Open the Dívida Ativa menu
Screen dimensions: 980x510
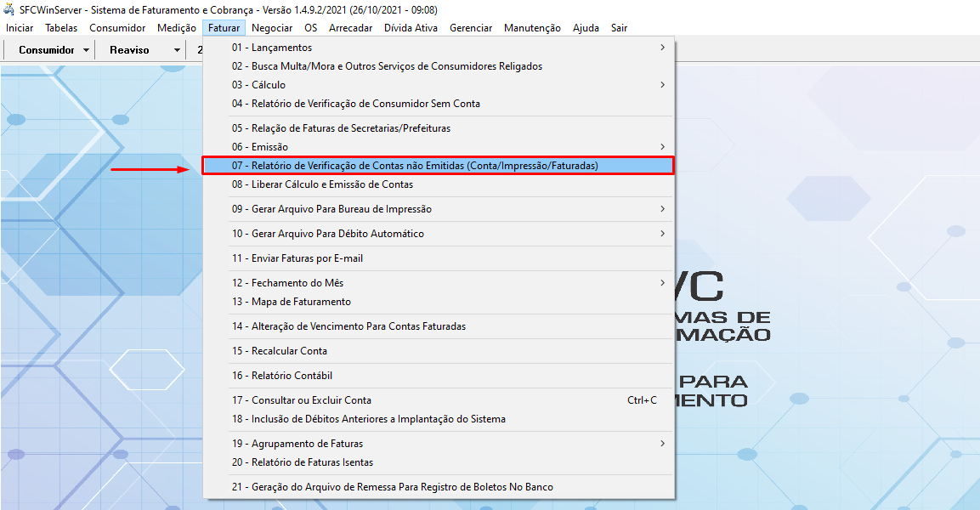(411, 27)
